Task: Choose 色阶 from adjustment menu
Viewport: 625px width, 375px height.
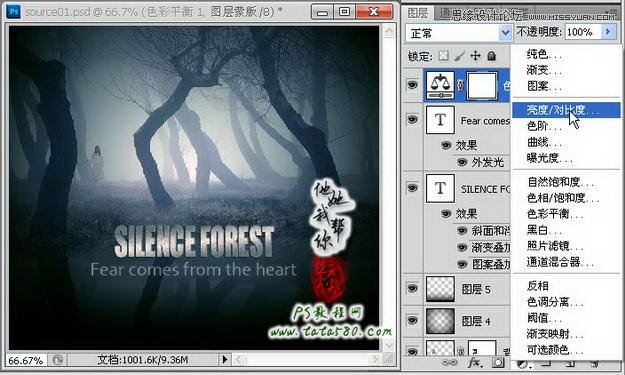Action: click(566, 126)
